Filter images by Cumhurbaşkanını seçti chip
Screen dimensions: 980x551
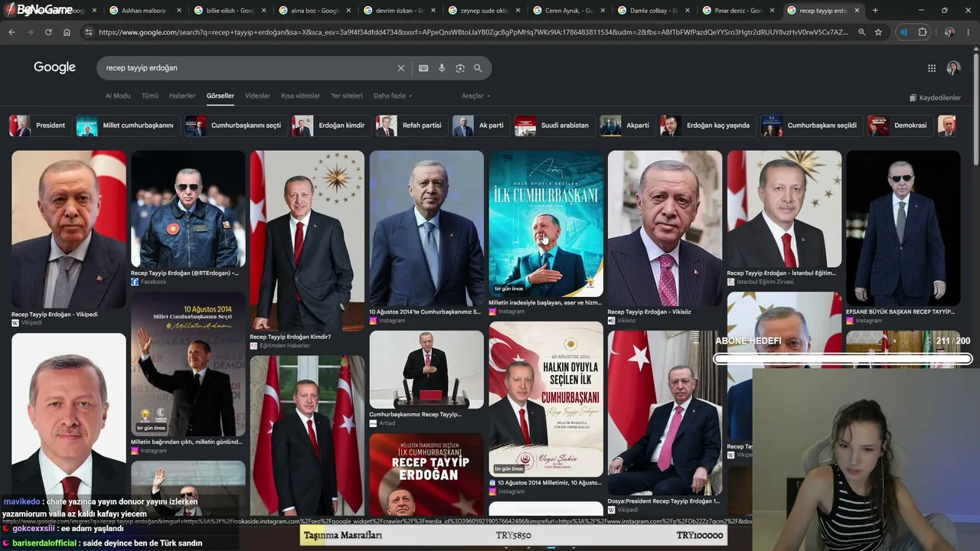click(x=236, y=126)
